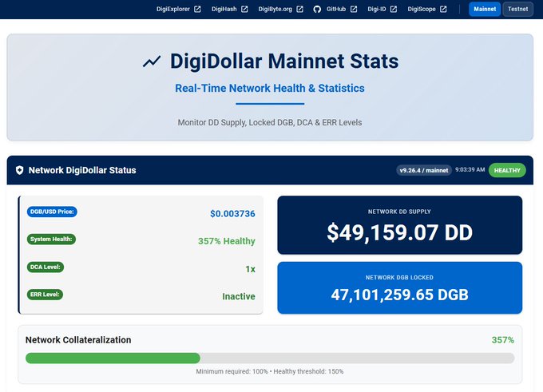Viewport: 543px width, 392px height.
Task: Click the System Health label badge
Action: 51,240
